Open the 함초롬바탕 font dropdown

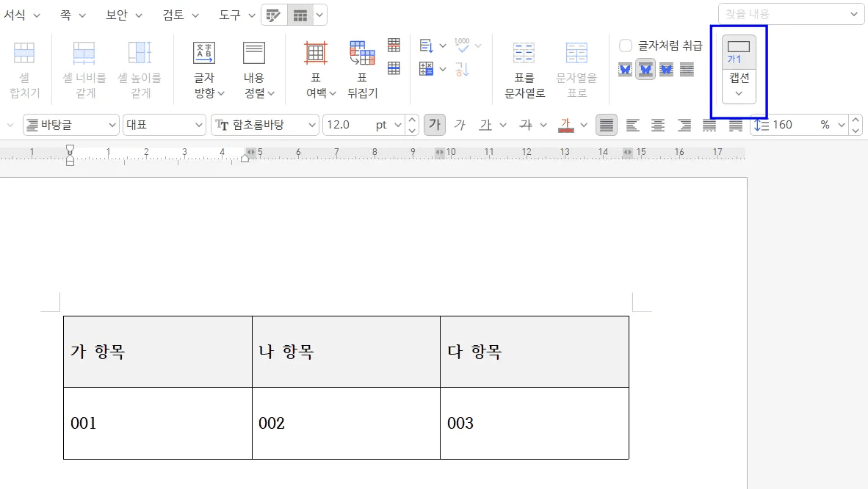click(x=311, y=125)
